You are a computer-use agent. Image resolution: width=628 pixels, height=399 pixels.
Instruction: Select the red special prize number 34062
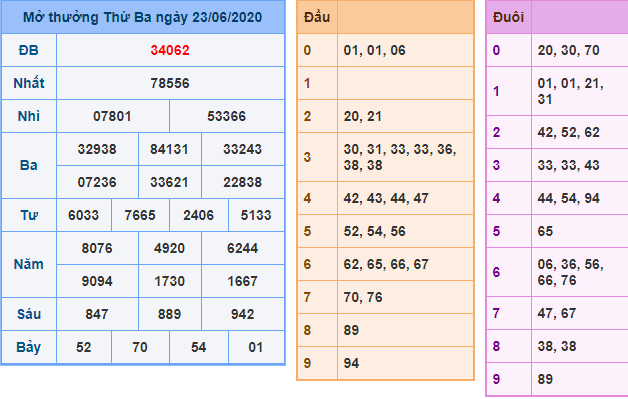pyautogui.click(x=170, y=50)
